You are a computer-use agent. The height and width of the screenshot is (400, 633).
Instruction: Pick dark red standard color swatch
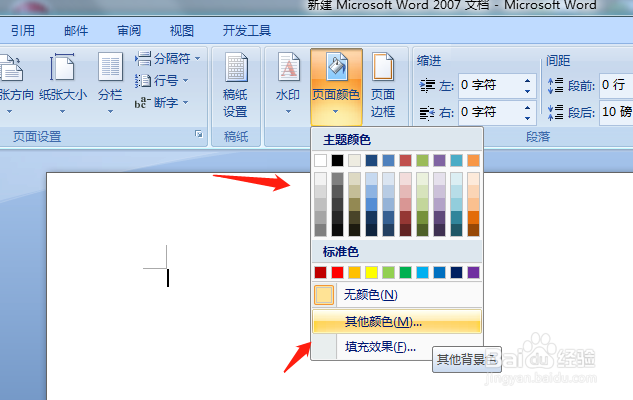pyautogui.click(x=321, y=272)
